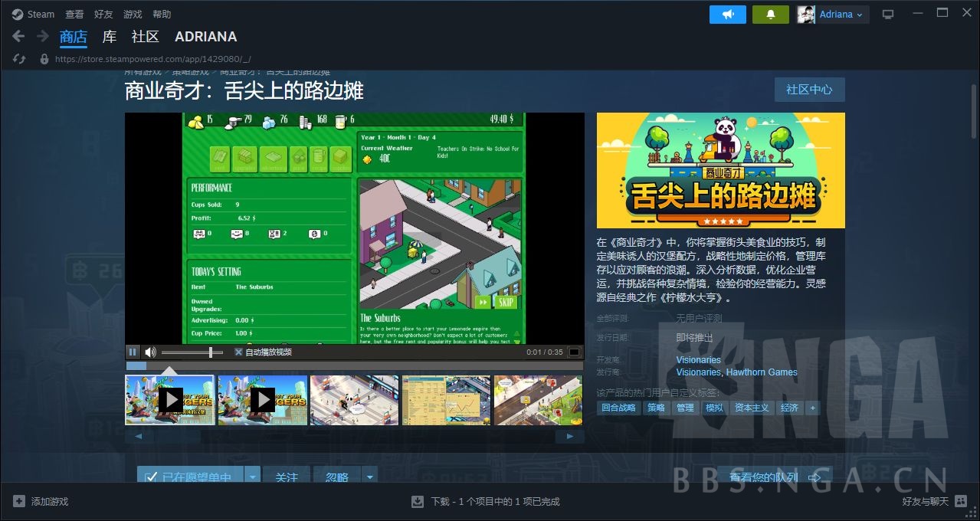Open the street park screenshot thumbnail
Viewport: 980px width, 521px height.
[x=538, y=400]
